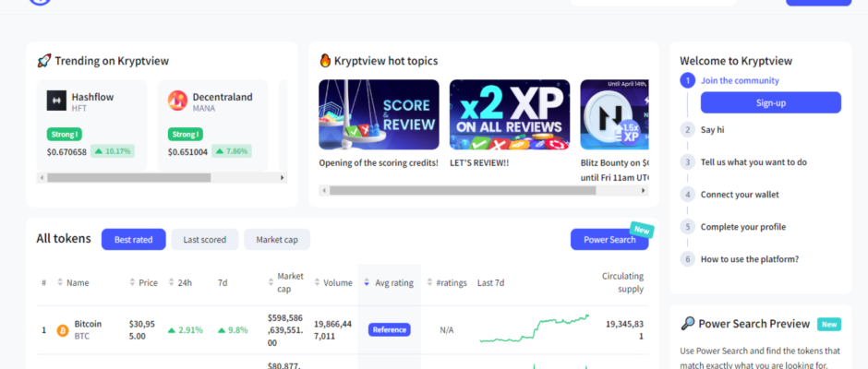This screenshot has height=369, width=868.
Task: Open the Join the community step
Action: tap(740, 81)
